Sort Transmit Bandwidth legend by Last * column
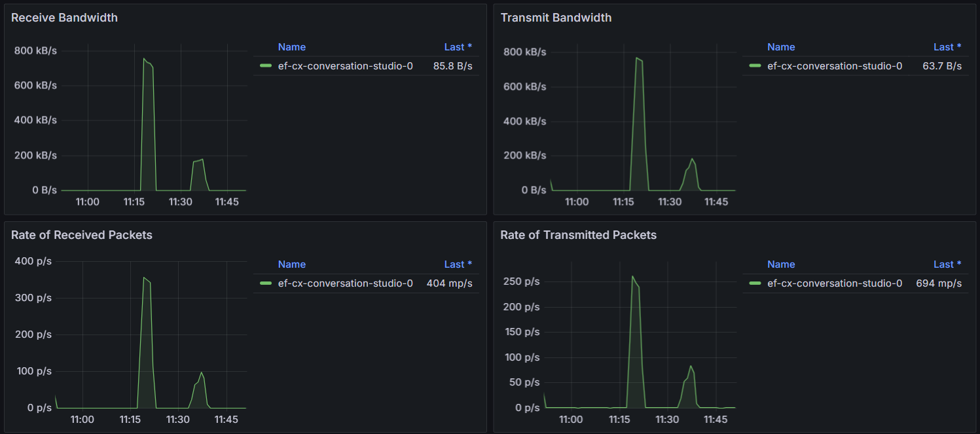Image resolution: width=980 pixels, height=434 pixels. [947, 47]
